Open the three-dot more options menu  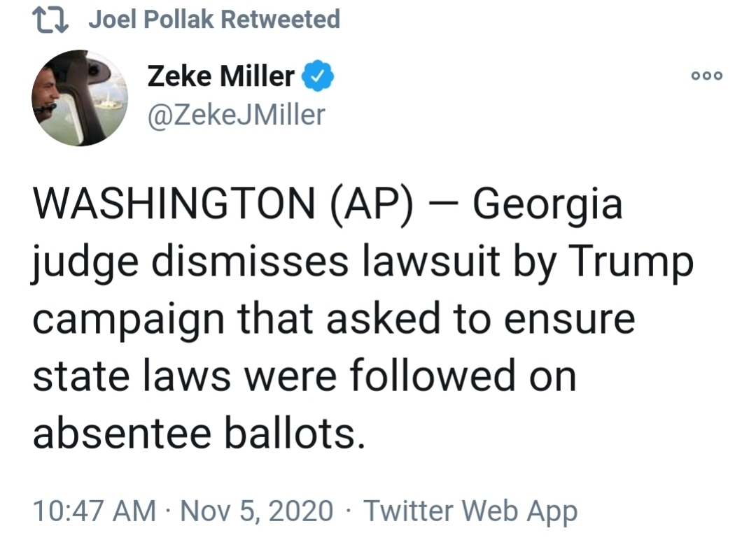[x=707, y=76]
